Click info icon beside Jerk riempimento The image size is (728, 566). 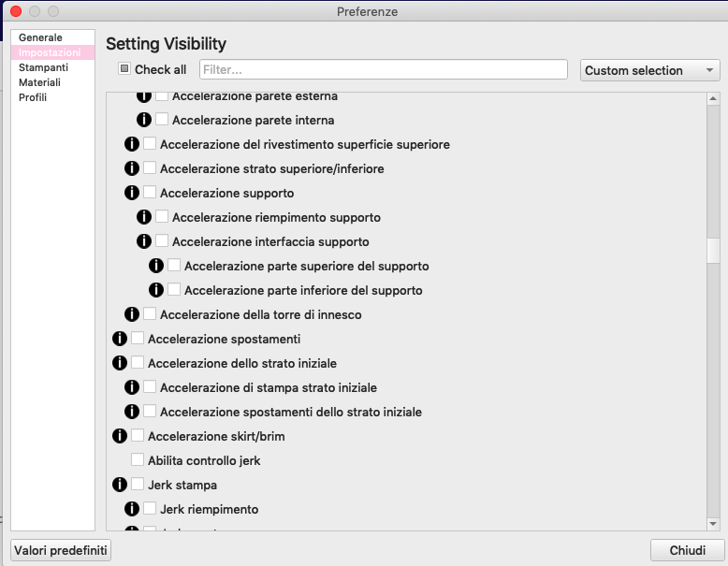point(132,508)
